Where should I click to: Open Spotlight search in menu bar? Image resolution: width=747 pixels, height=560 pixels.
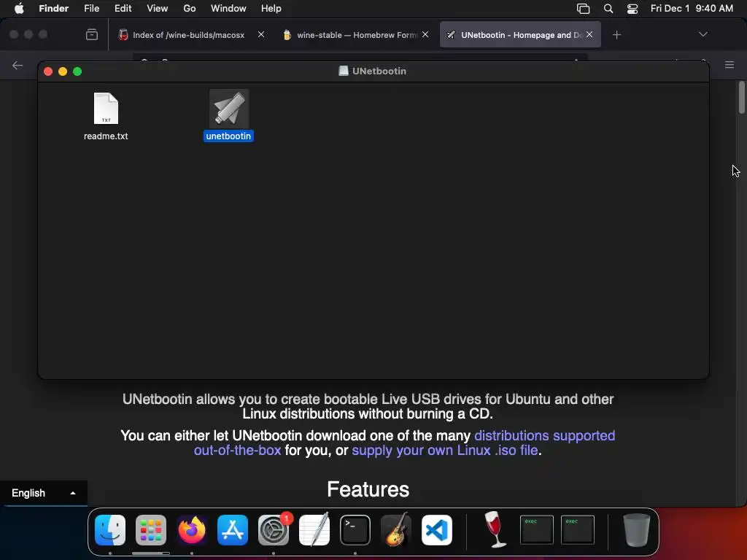tap(608, 9)
